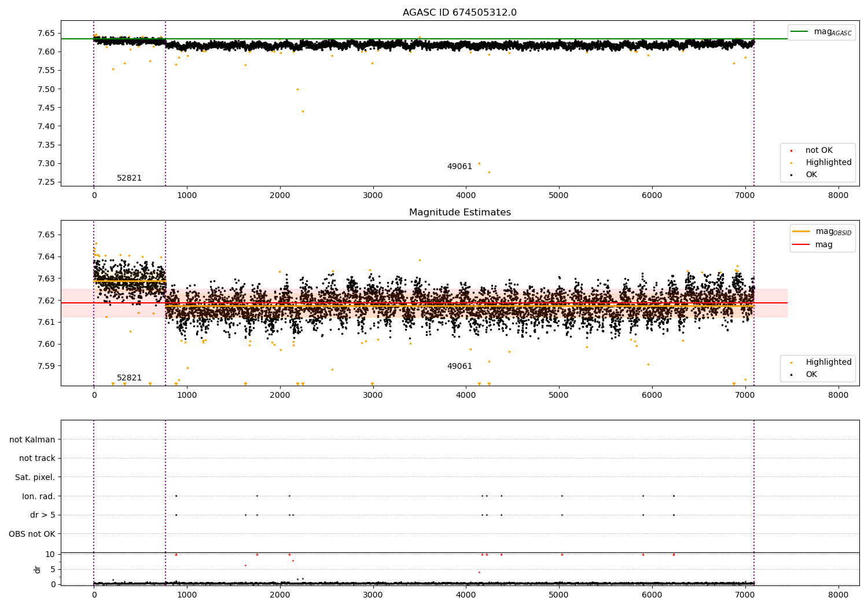Click the "52821" annotation in the top plot
This screenshot has width=868, height=608.
(x=129, y=178)
